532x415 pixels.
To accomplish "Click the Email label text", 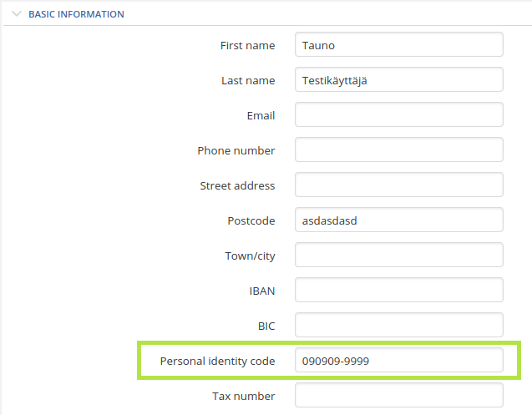I will 261,116.
